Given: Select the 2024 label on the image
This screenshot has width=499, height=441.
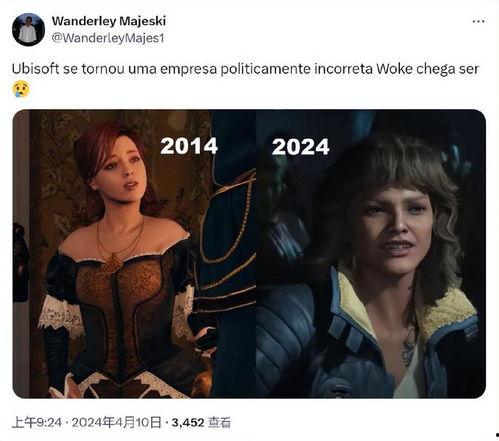Looking at the screenshot, I should click(x=300, y=146).
